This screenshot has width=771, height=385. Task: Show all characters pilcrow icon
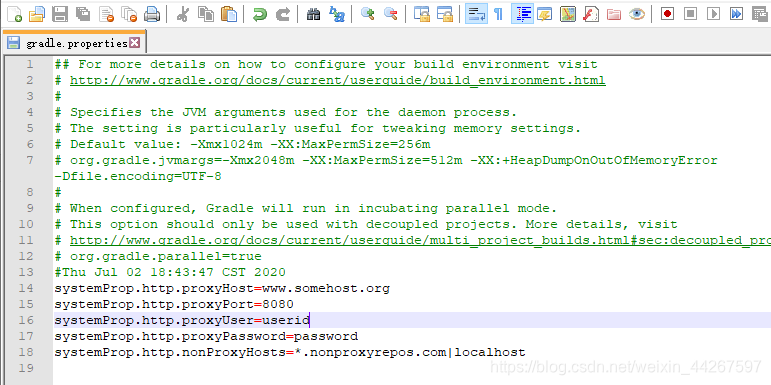point(499,14)
